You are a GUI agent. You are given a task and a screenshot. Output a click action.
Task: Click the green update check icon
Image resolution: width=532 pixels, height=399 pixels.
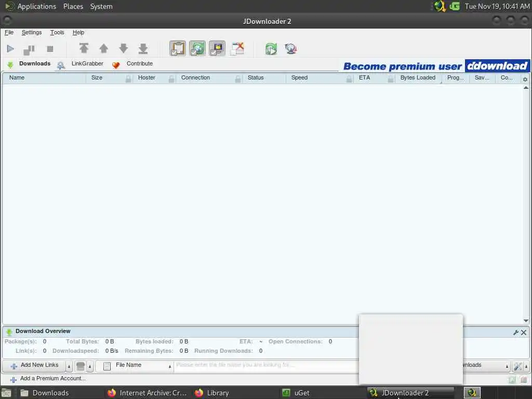(271, 49)
